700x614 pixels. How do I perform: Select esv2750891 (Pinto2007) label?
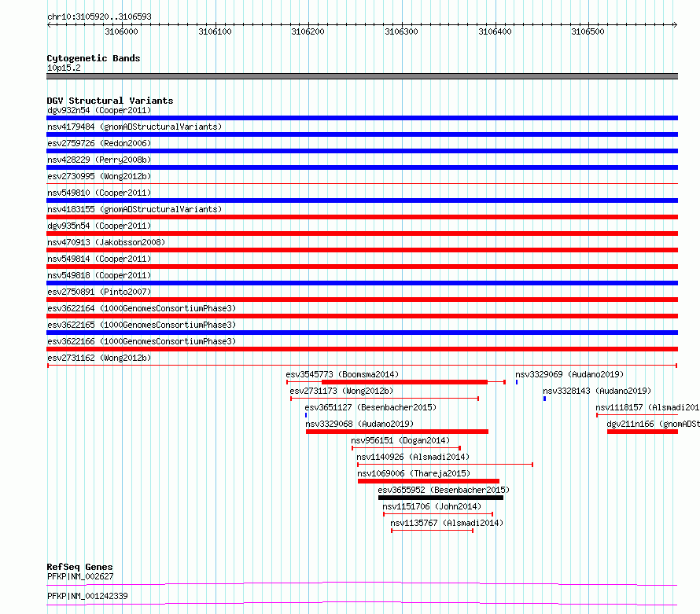click(99, 292)
